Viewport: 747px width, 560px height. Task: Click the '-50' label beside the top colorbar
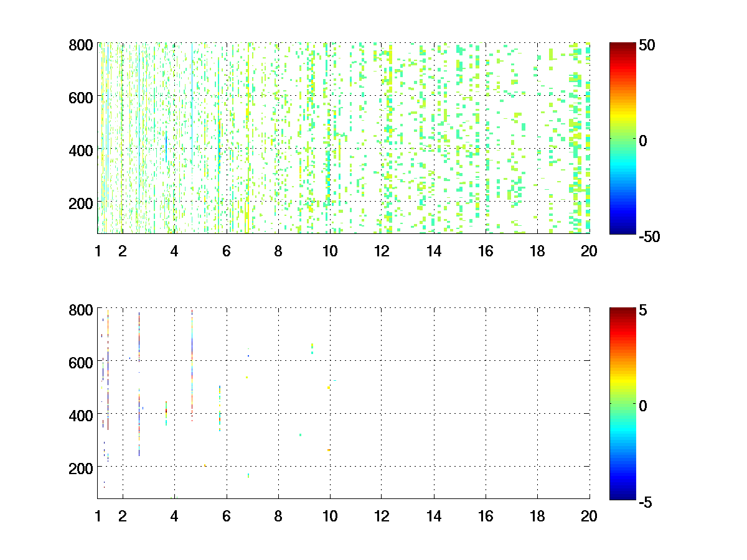[649, 237]
